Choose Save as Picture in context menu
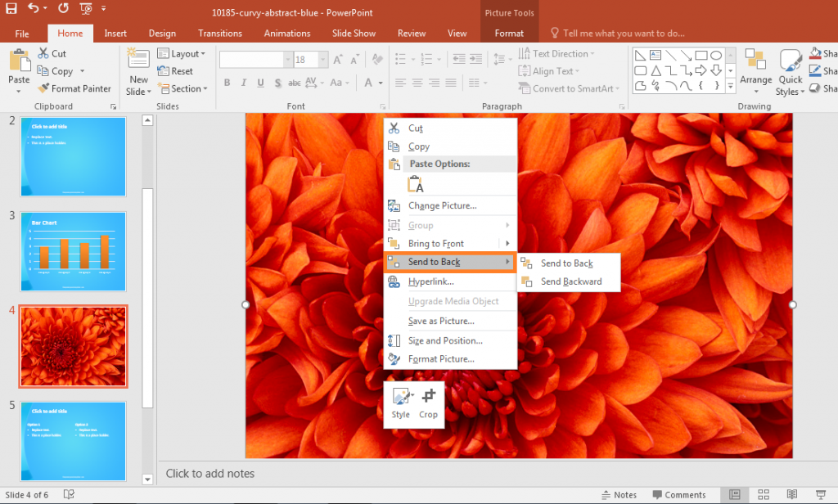The image size is (838, 504). 450,322
